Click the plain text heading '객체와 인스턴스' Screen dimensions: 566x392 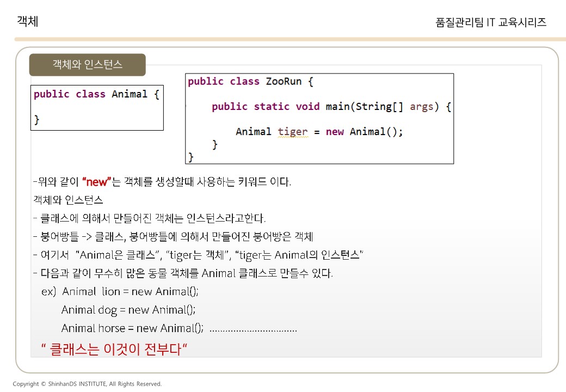coord(68,200)
